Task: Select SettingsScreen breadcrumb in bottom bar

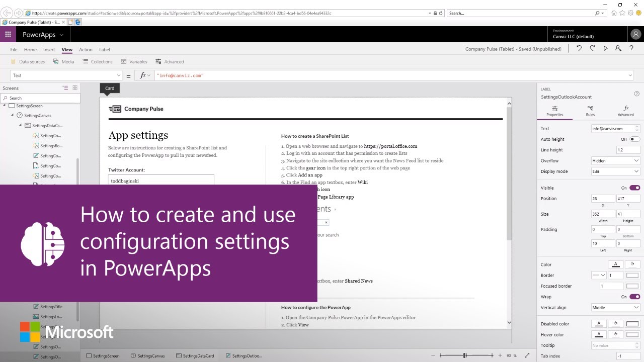Action: tap(103, 356)
